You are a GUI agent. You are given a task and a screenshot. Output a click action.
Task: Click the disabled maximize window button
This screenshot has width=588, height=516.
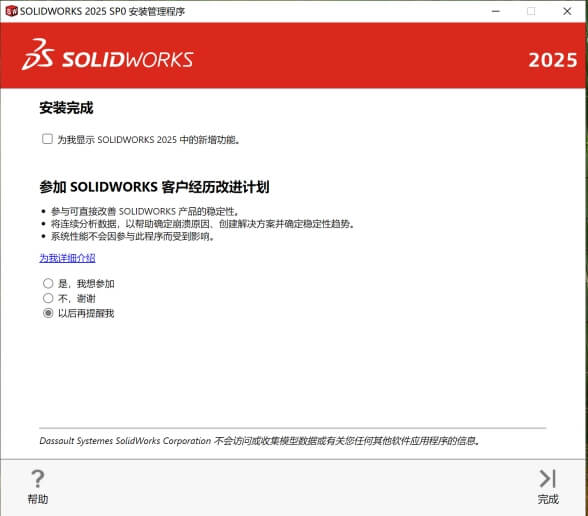(x=531, y=11)
